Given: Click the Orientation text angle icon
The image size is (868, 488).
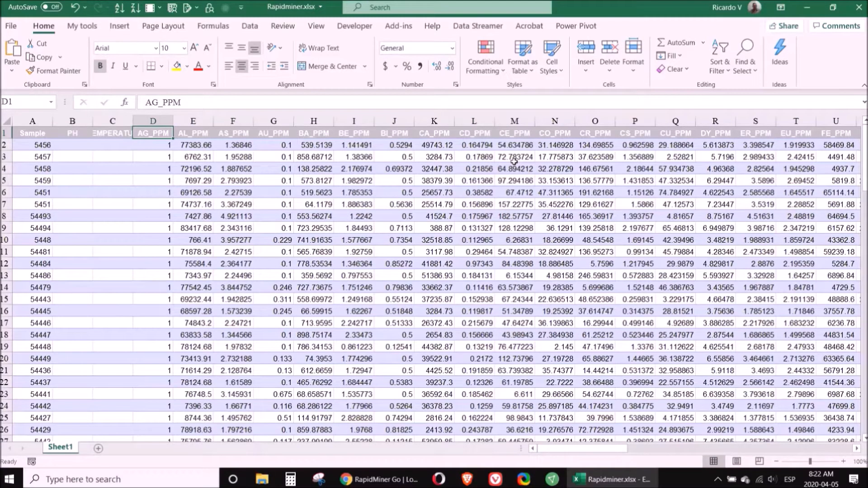Looking at the screenshot, I should (x=271, y=47).
